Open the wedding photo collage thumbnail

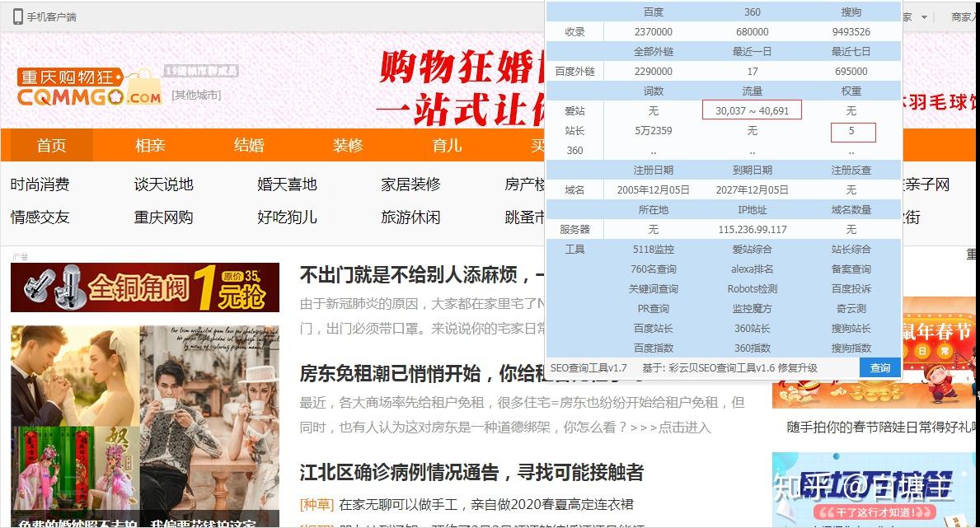(x=145, y=426)
